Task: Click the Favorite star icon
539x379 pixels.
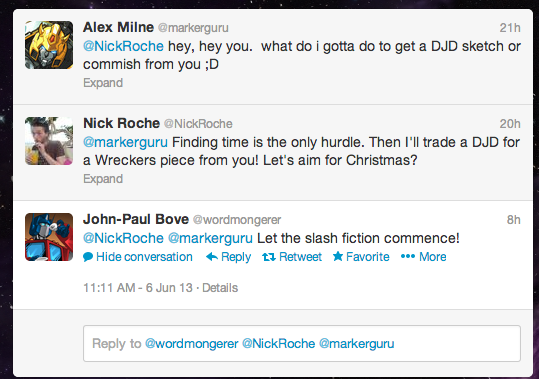Action: 338,256
